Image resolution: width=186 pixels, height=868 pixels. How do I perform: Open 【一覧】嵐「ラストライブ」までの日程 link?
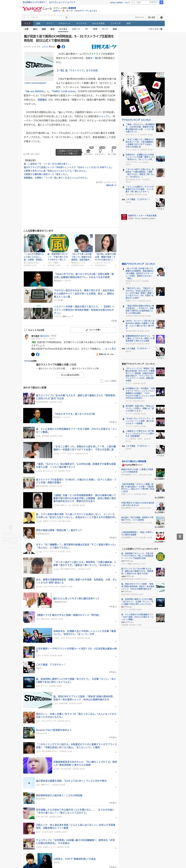tap(77, 70)
